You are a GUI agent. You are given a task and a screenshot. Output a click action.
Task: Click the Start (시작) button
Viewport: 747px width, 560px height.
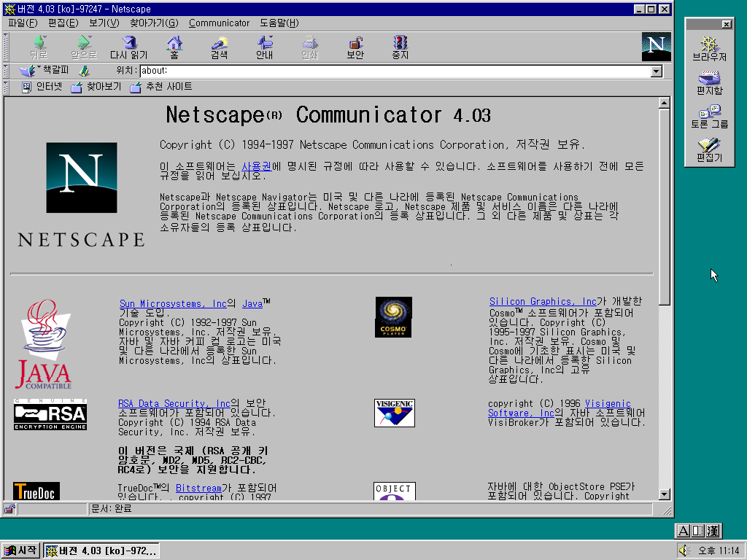pyautogui.click(x=20, y=551)
